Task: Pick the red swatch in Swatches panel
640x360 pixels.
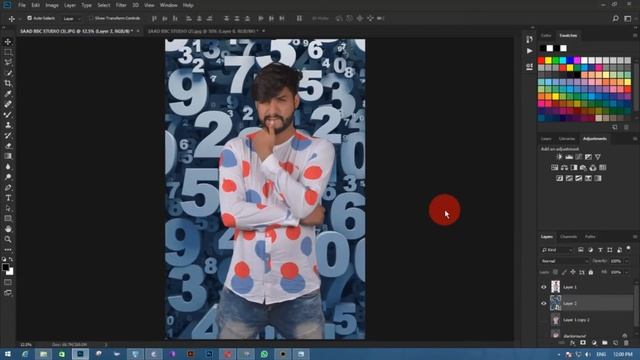Action: [x=541, y=60]
